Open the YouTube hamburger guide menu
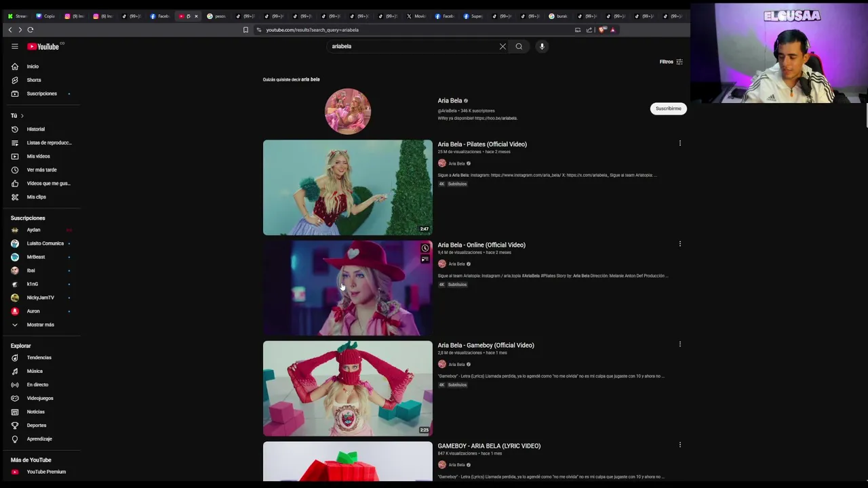Image resolution: width=868 pixels, height=488 pixels. 14,46
